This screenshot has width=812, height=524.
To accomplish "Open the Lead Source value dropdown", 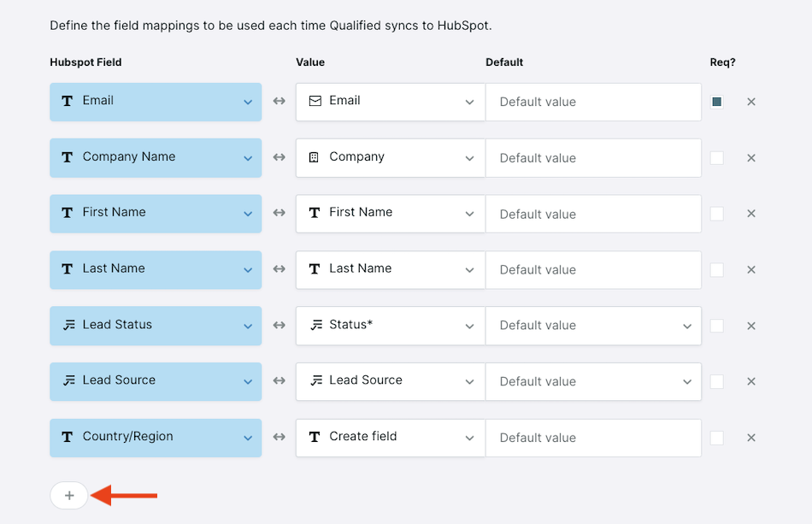I will [391, 381].
